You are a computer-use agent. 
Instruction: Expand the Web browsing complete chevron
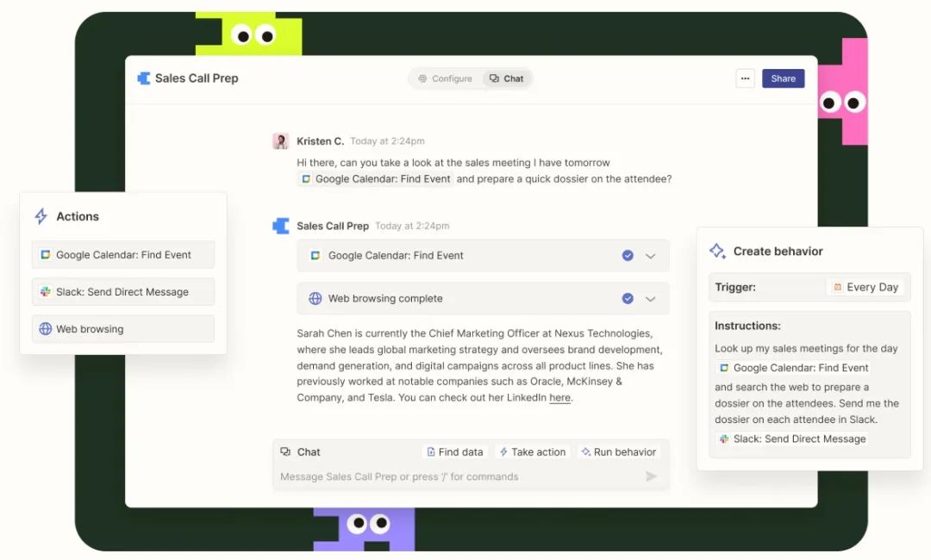(651, 299)
